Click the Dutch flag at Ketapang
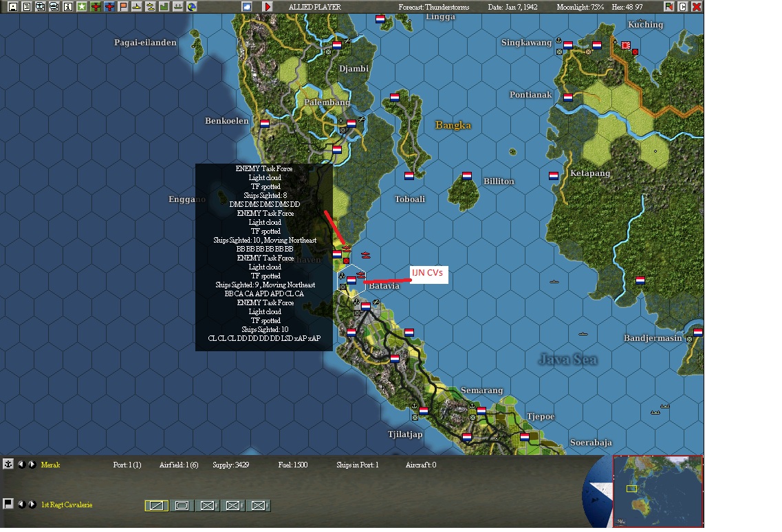Image resolution: width=782 pixels, height=532 pixels. (x=554, y=175)
